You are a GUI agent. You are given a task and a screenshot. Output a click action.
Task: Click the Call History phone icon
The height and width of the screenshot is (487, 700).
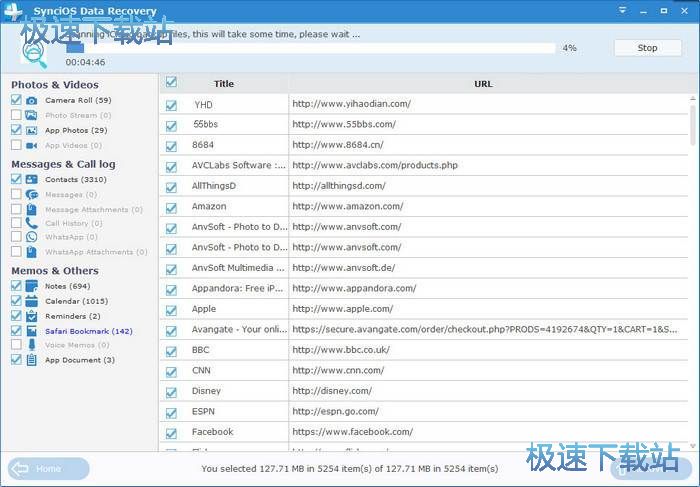point(32,223)
